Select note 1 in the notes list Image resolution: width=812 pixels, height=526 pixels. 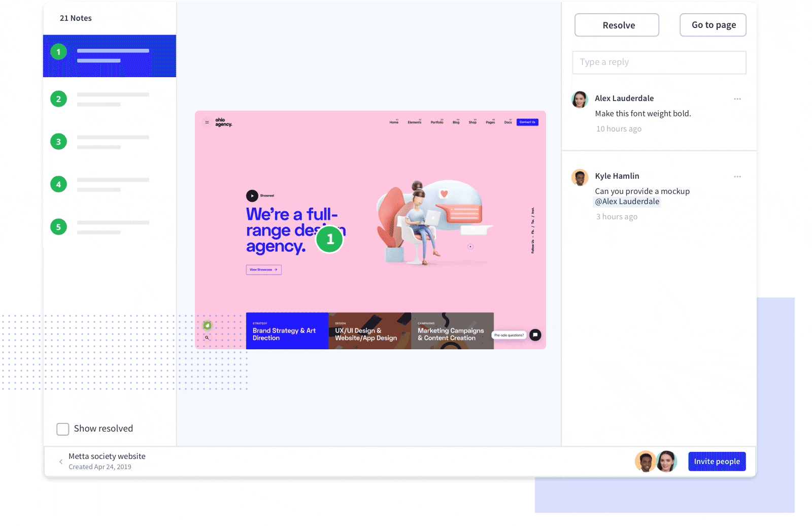[x=110, y=56]
